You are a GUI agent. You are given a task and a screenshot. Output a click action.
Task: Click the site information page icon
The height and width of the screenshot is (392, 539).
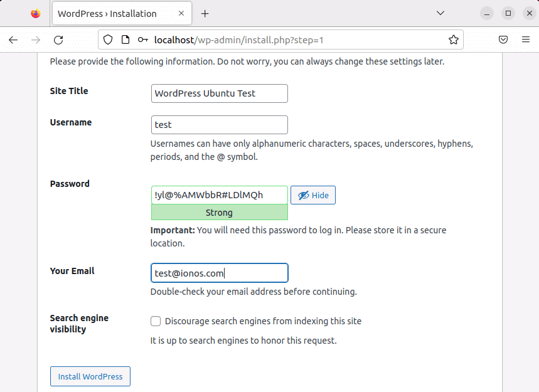point(125,40)
